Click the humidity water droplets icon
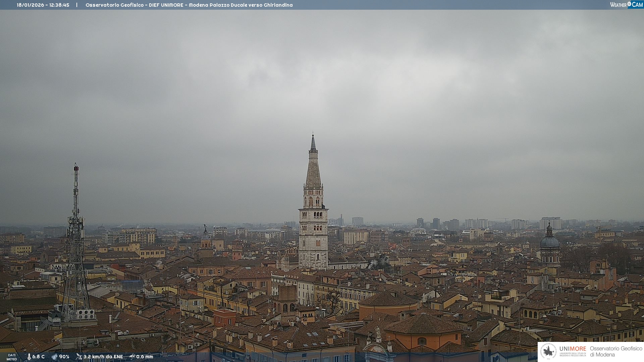 pos(54,357)
